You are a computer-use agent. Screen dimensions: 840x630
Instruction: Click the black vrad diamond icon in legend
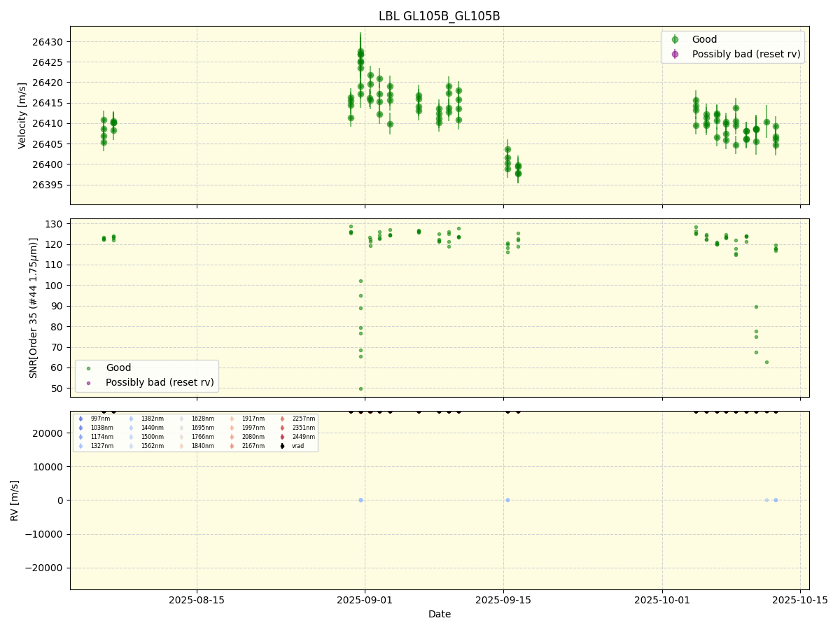pos(282,446)
